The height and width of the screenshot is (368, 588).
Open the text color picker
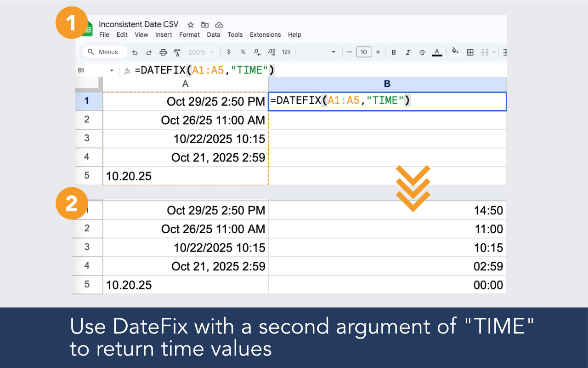click(437, 52)
